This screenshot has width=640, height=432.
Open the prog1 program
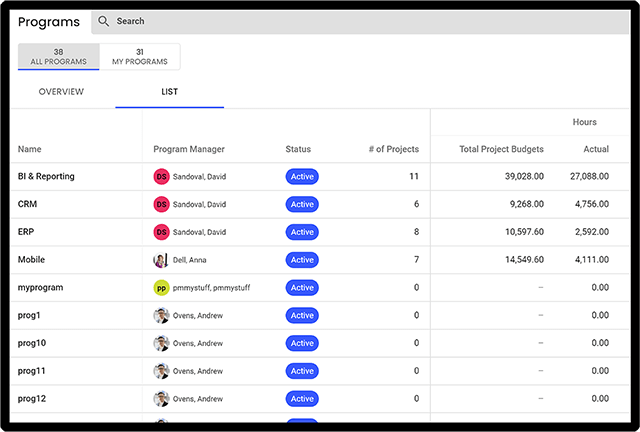coord(29,315)
